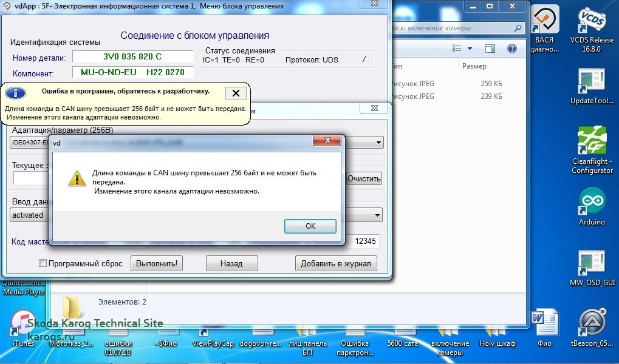
Task: Click the iTunes desktop icon
Action: tap(23, 325)
